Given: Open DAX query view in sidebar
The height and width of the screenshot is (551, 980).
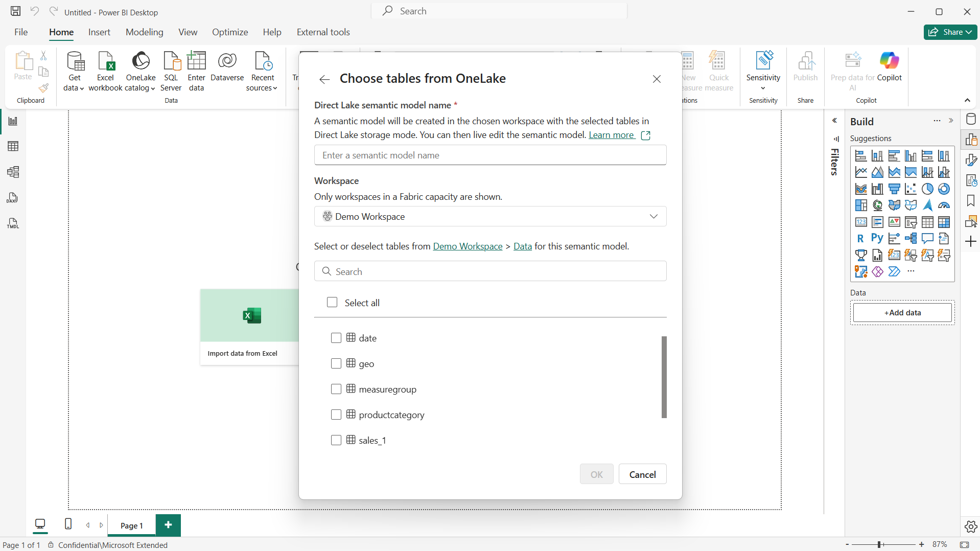Looking at the screenshot, I should point(13,198).
